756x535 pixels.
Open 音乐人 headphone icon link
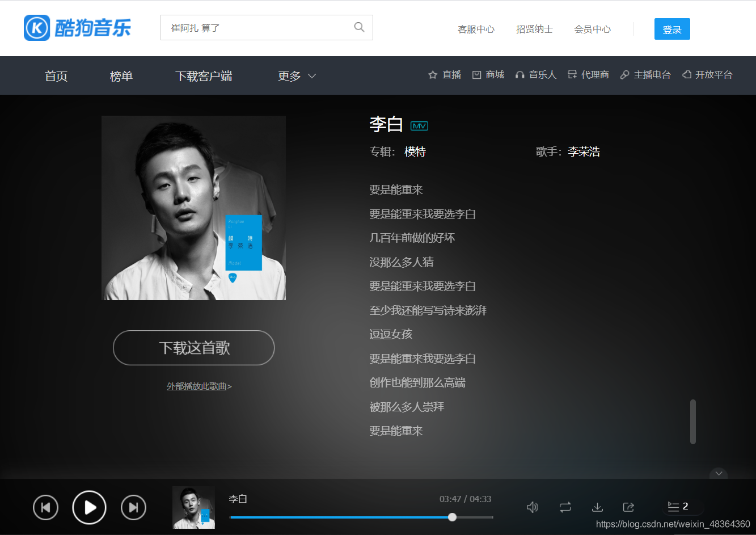535,75
